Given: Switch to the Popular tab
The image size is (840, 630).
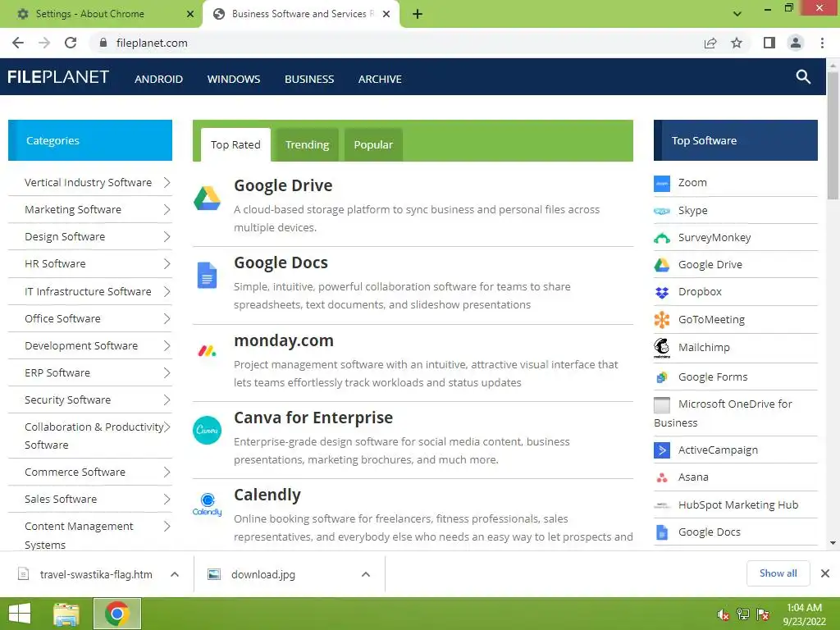Looking at the screenshot, I should tap(373, 144).
